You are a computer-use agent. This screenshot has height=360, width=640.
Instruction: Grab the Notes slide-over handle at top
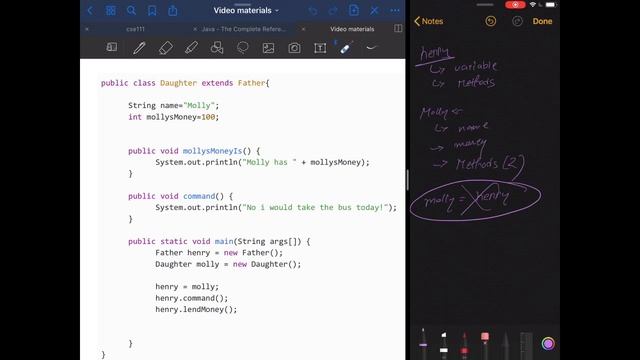(x=485, y=4)
